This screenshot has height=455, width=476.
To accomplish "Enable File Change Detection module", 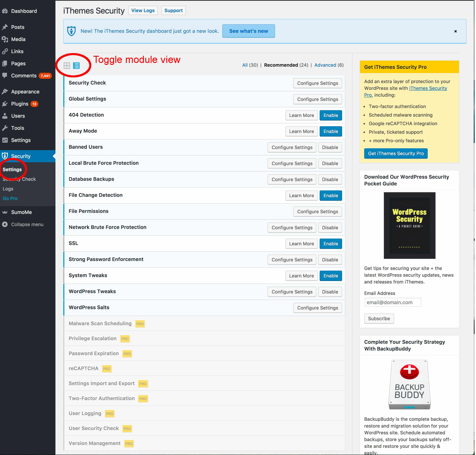I will [x=331, y=195].
